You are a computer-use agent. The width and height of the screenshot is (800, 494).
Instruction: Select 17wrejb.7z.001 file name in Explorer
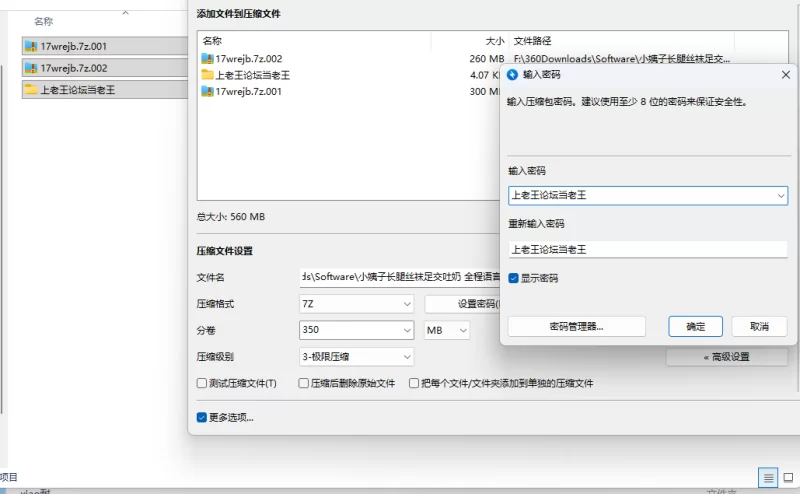[73, 46]
